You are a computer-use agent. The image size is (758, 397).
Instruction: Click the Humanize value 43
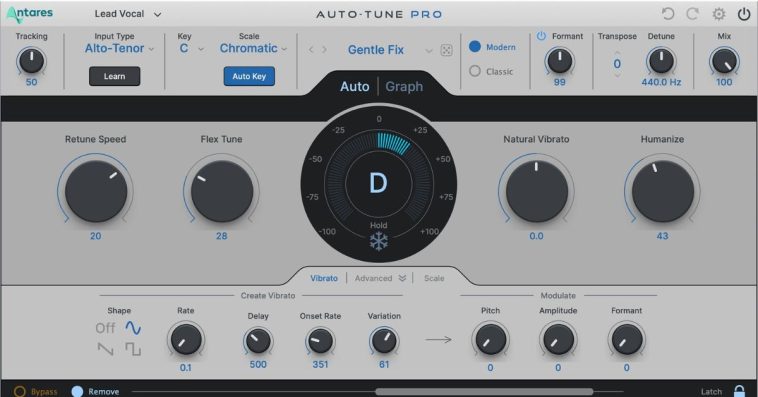(662, 236)
